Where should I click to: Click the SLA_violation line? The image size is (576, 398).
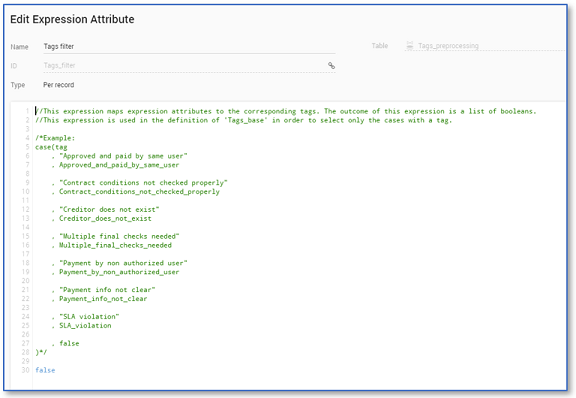pyautogui.click(x=85, y=326)
